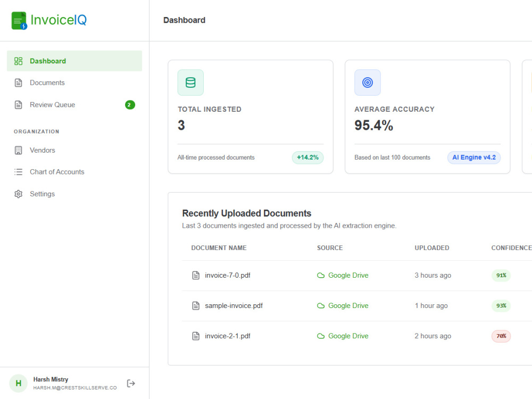
Task: Click the 70% confidence badge
Action: click(501, 336)
